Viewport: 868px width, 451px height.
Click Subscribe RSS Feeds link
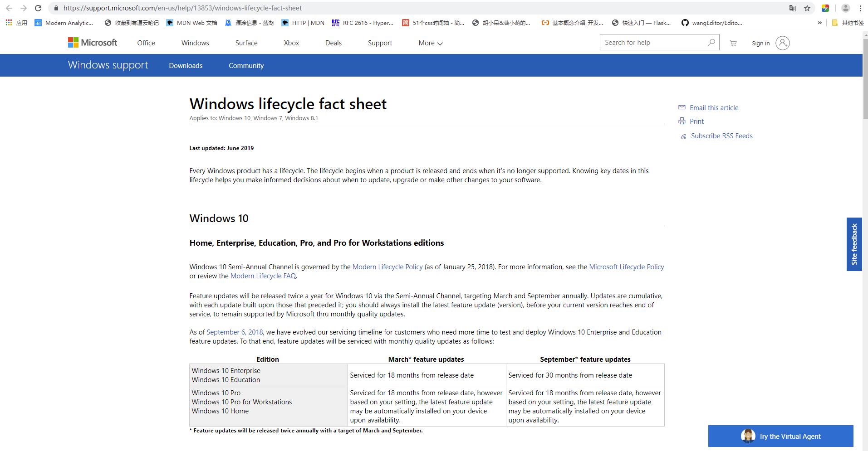pos(721,136)
